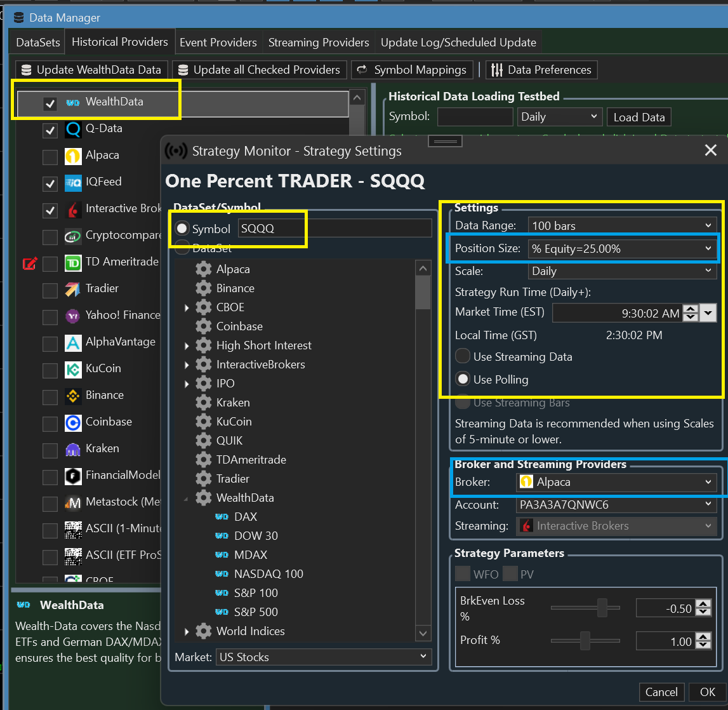Viewport: 728px width, 710px height.
Task: Click the Profit % slider
Action: (x=585, y=641)
